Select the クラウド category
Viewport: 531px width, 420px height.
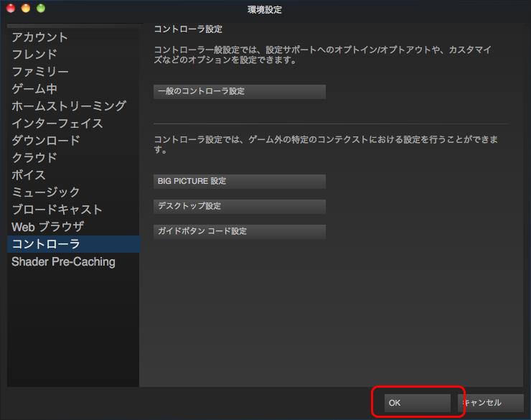(x=73, y=158)
